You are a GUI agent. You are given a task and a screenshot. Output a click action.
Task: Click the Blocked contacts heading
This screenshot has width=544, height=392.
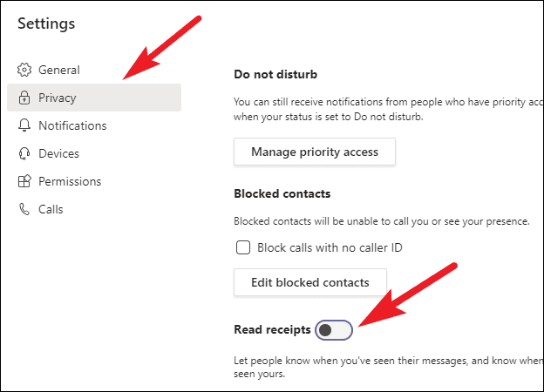tap(282, 193)
